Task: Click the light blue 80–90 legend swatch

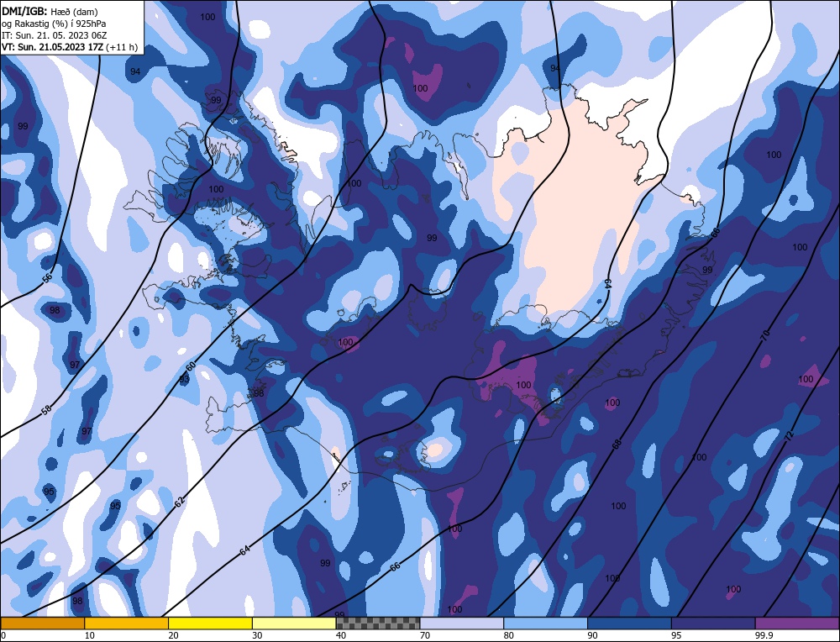Action: point(545,623)
